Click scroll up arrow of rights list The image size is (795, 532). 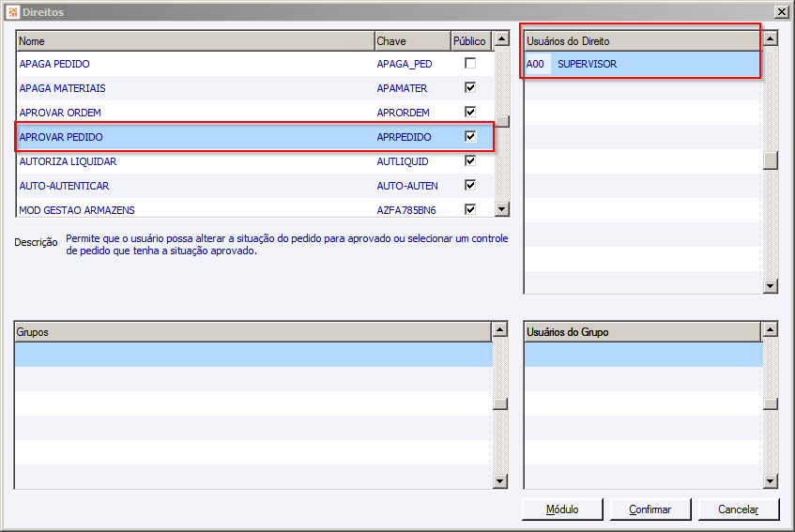point(502,38)
